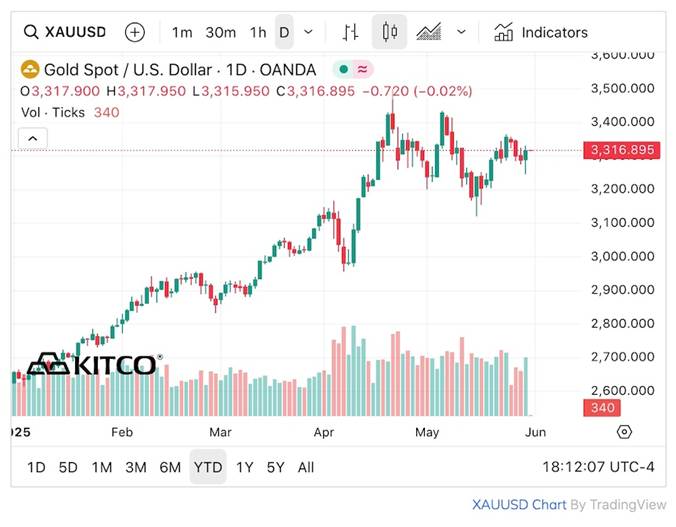676x527 pixels.
Task: Select the 1Y date range
Action: (244, 467)
